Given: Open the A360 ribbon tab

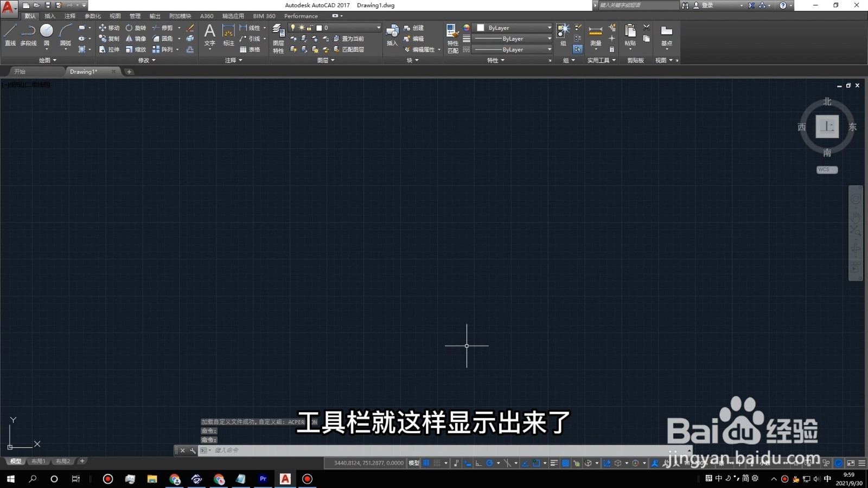Looking at the screenshot, I should click(207, 16).
